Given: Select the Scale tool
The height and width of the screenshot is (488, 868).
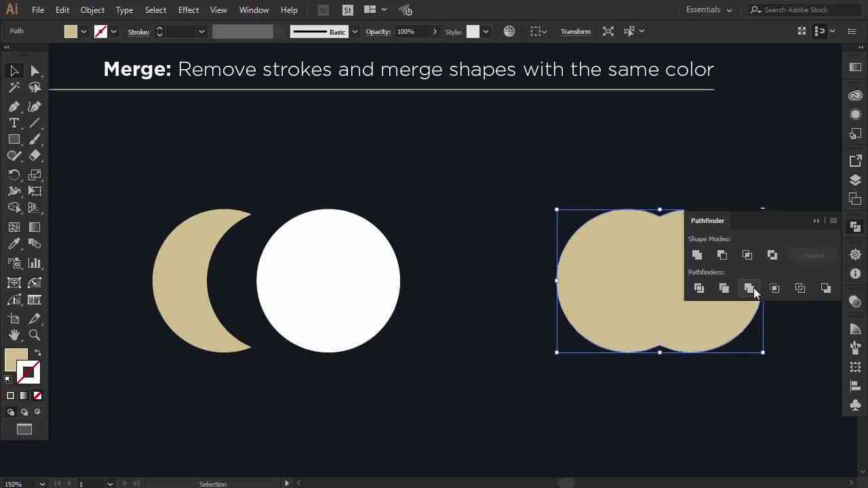Looking at the screenshot, I should [x=35, y=175].
